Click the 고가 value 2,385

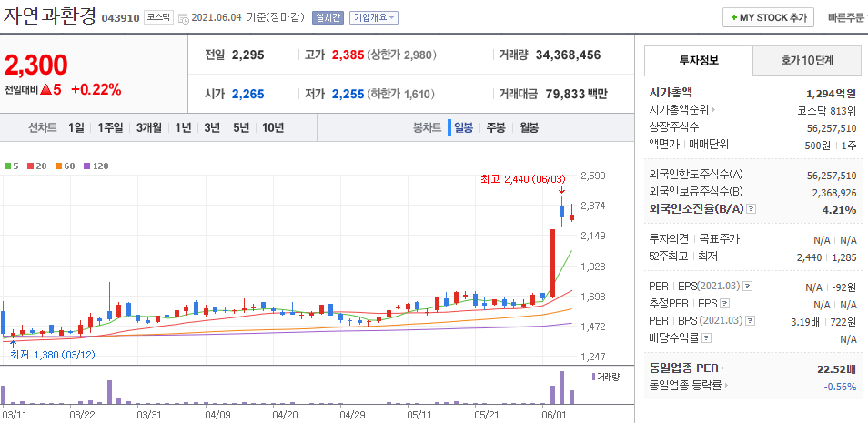pos(348,55)
